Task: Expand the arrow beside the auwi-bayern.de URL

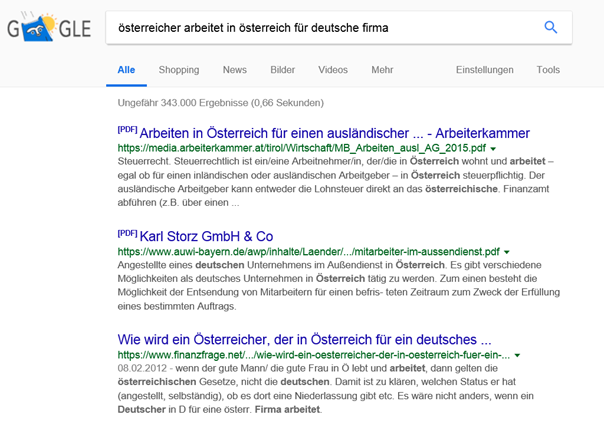Action: [x=507, y=252]
